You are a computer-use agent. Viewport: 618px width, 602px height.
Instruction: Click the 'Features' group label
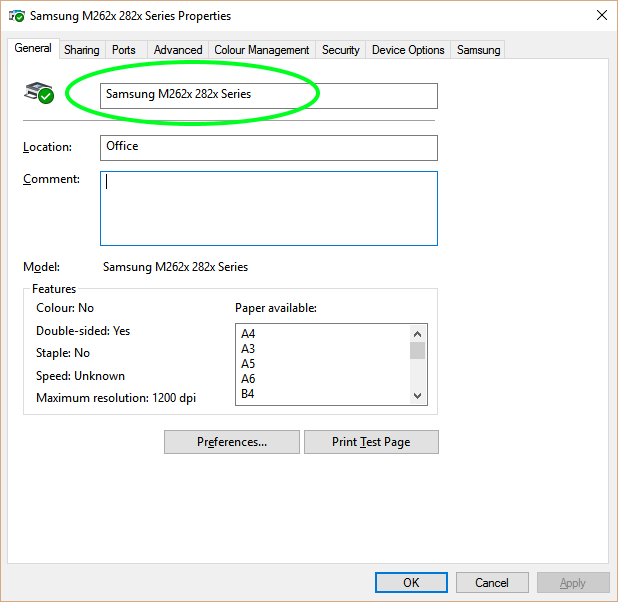coord(54,289)
